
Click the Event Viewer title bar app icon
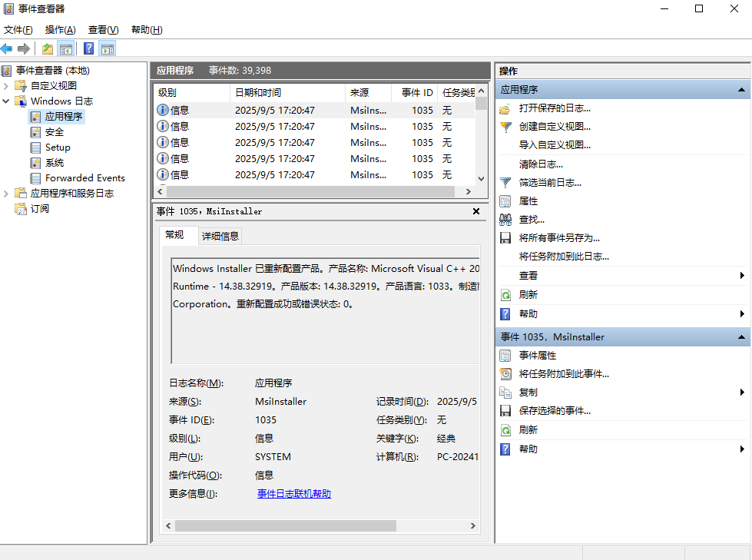8,8
